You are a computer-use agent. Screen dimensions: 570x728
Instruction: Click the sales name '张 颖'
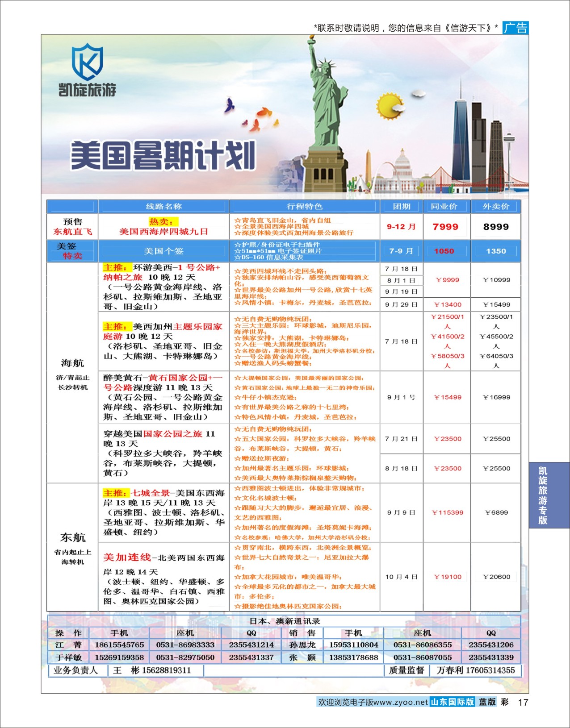point(302,657)
